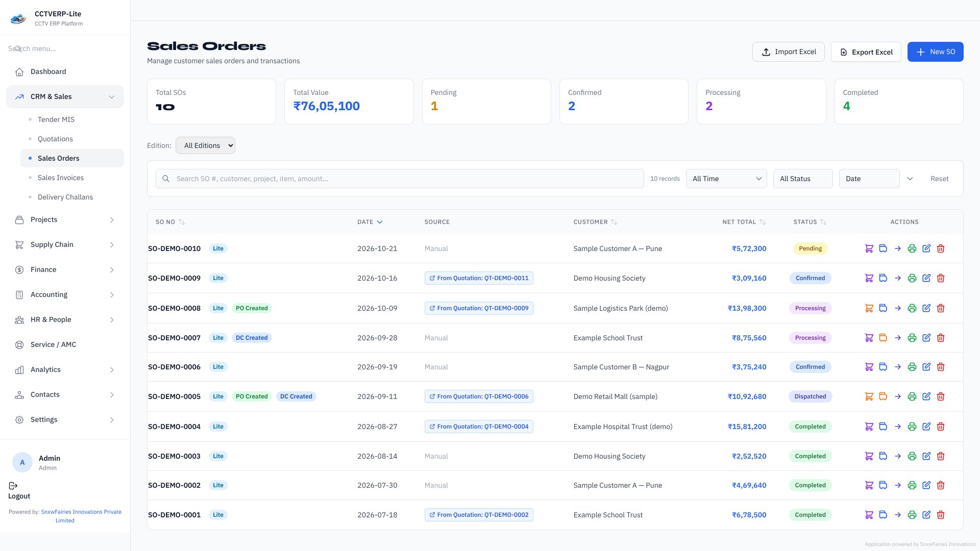Sort table by Net Total
Screen dimensions: 980x551
pos(744,222)
